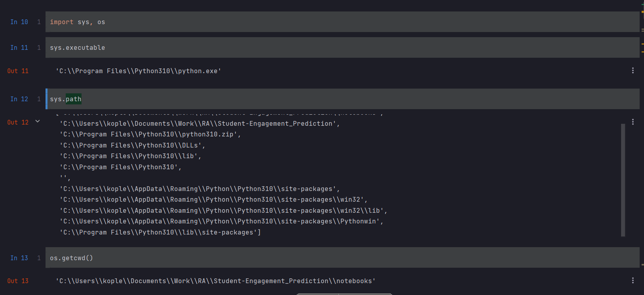Image resolution: width=644 pixels, height=295 pixels.
Task: Click the Out 12 output label
Action: 18,123
